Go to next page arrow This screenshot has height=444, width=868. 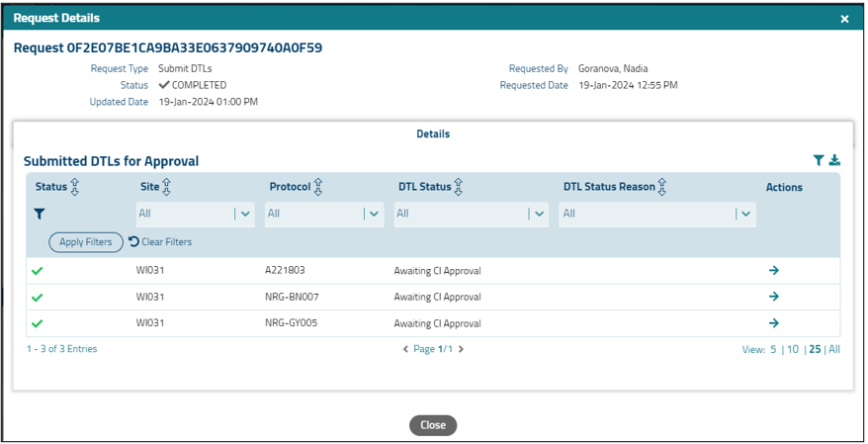[461, 349]
